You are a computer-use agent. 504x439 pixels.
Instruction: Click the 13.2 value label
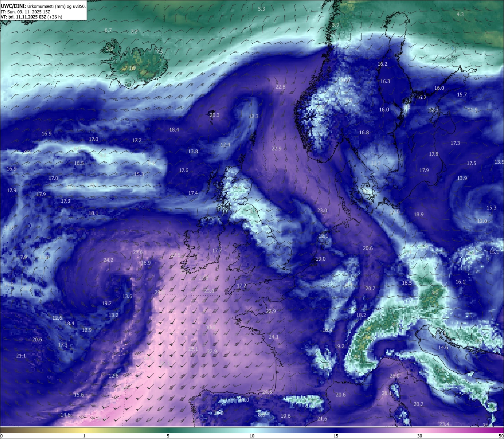click(113, 315)
